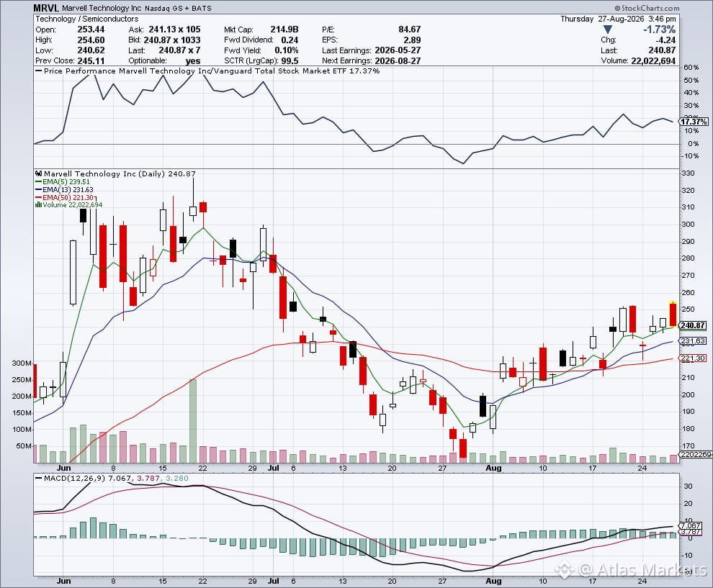The height and width of the screenshot is (588, 713).
Task: Click the Fwd Dividend value 0.24
Action: point(290,40)
